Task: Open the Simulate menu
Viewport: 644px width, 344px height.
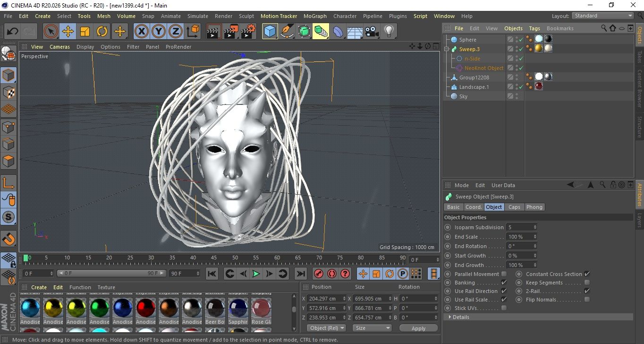Action: click(198, 16)
